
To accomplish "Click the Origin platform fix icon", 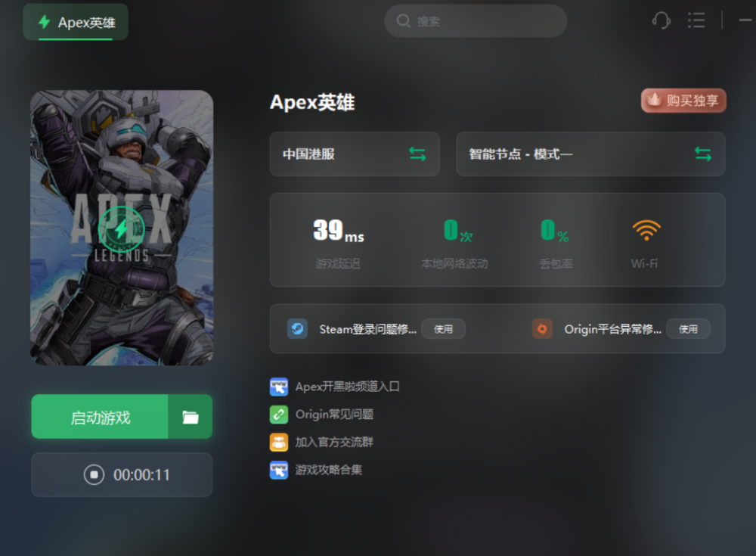I will point(542,329).
